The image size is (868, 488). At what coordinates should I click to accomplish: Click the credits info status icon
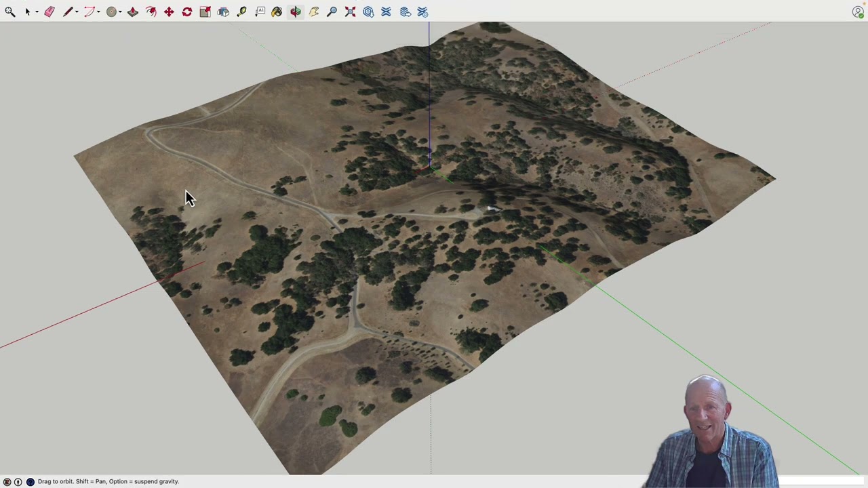tap(18, 482)
